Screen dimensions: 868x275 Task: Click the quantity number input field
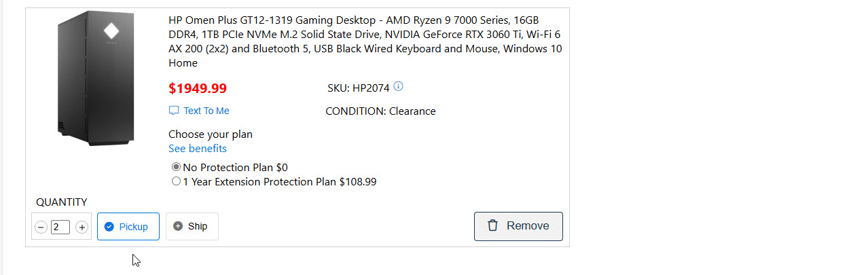[x=60, y=227]
